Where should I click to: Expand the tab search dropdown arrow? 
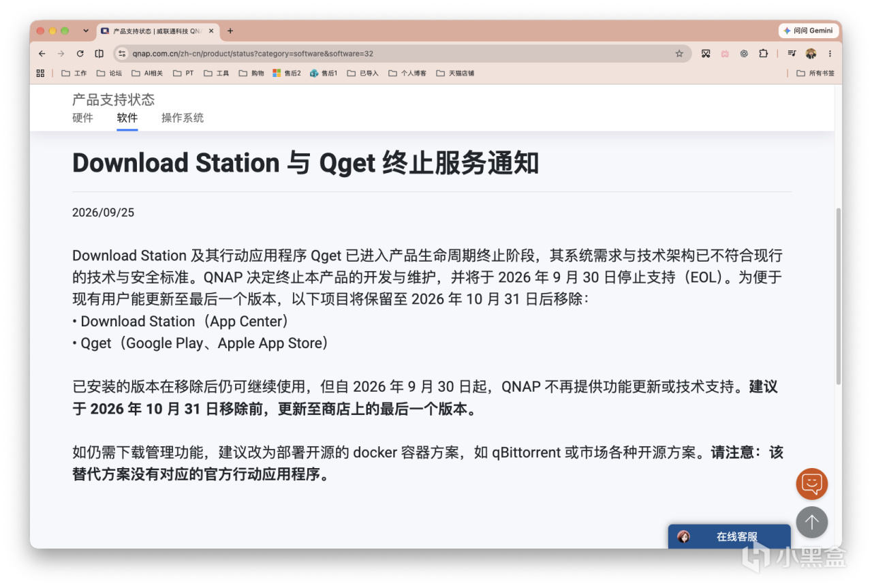(x=86, y=31)
